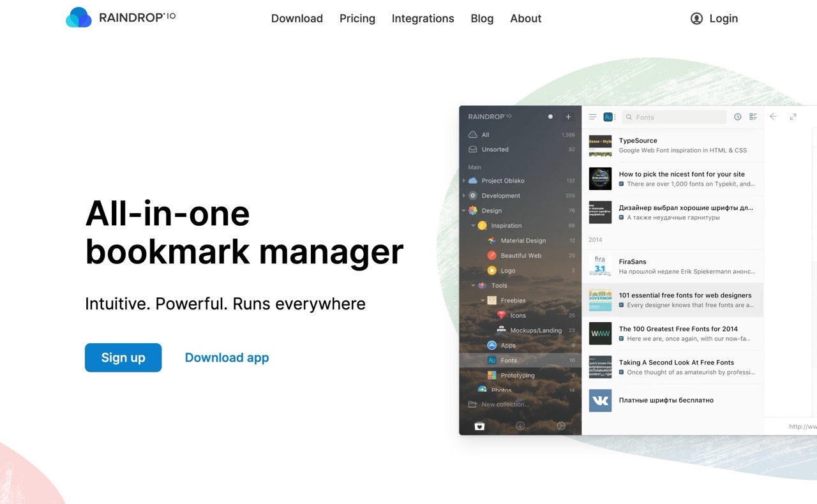This screenshot has height=504, width=817.
Task: Click the plus icon in the app sidebar header
Action: coord(568,117)
